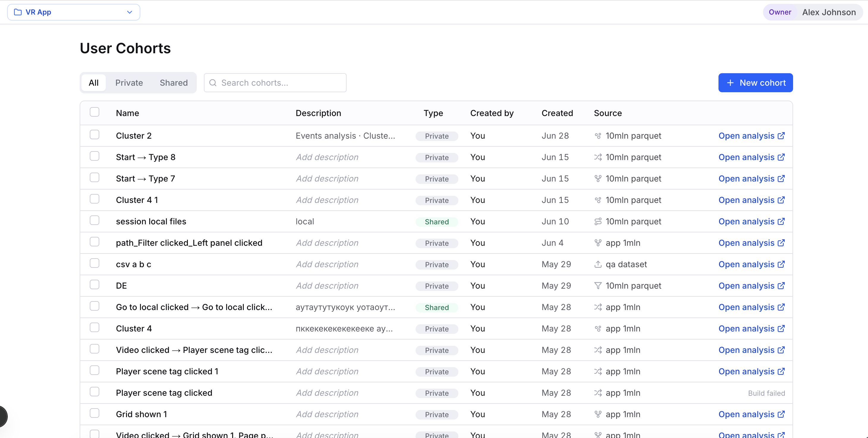This screenshot has width=868, height=438.
Task: Click the external link icon in the Cluster 4 1 row
Action: tap(781, 200)
